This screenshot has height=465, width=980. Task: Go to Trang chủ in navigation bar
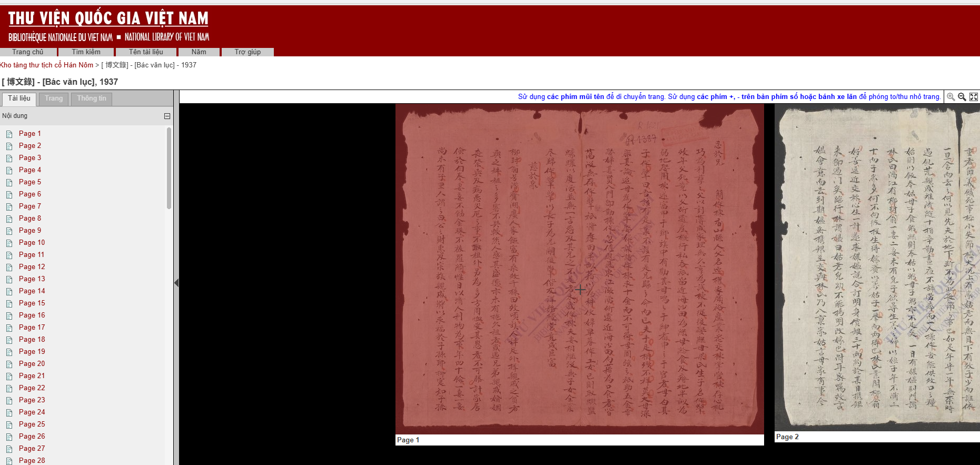[x=28, y=52]
